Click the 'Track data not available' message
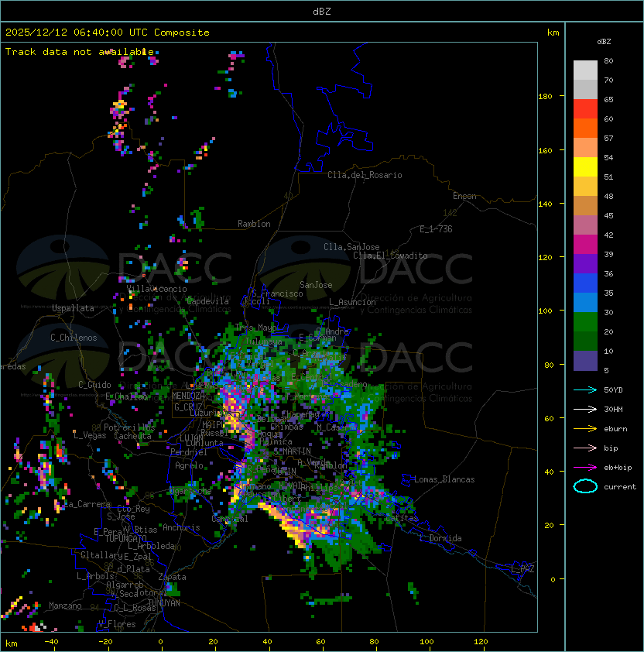The height and width of the screenshot is (652, 644). click(x=80, y=52)
